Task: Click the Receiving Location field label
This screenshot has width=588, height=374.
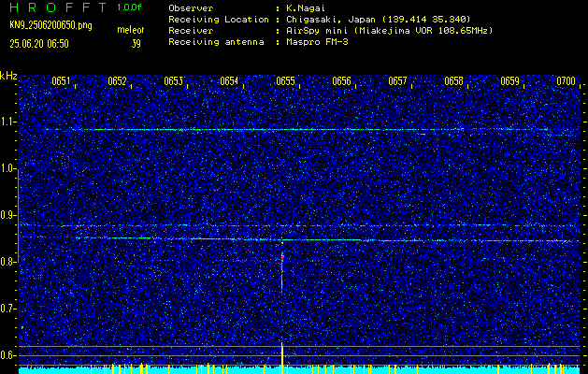Action: tap(219, 20)
